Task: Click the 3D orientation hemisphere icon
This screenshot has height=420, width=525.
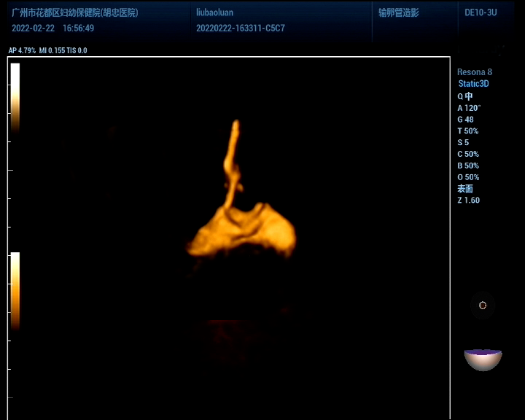Action: point(483,360)
